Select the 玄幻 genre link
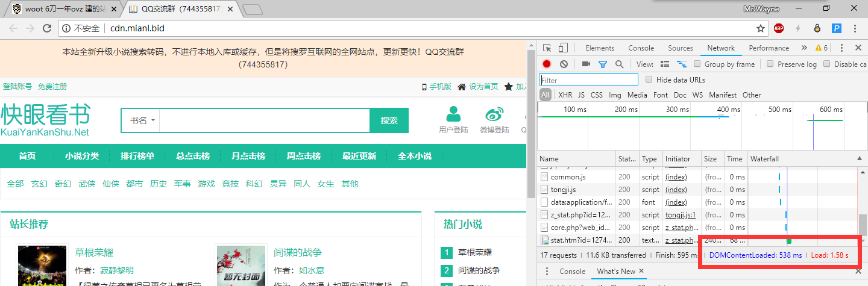Viewport: 868px width, 286px height. point(39,184)
